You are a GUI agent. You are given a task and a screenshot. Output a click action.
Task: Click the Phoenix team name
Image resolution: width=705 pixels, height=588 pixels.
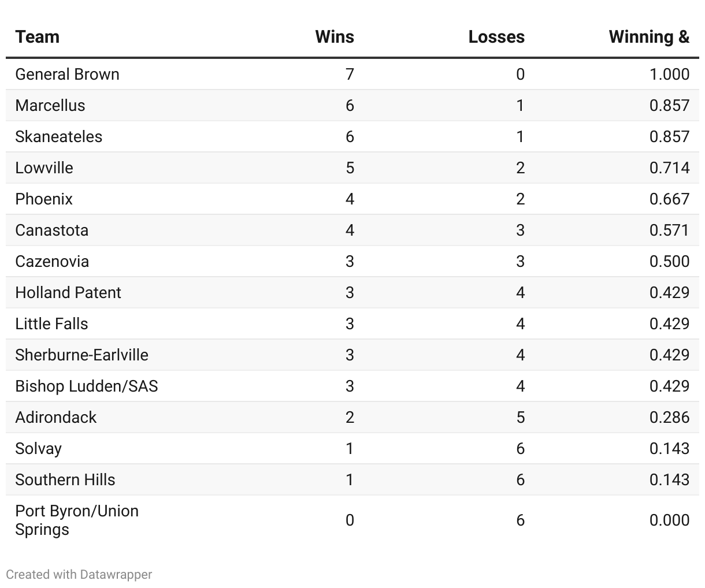pos(44,199)
